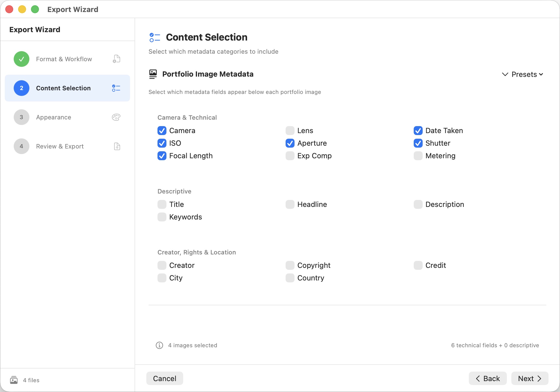
Task: Click the green completed checkmark step icon
Action: coord(22,59)
